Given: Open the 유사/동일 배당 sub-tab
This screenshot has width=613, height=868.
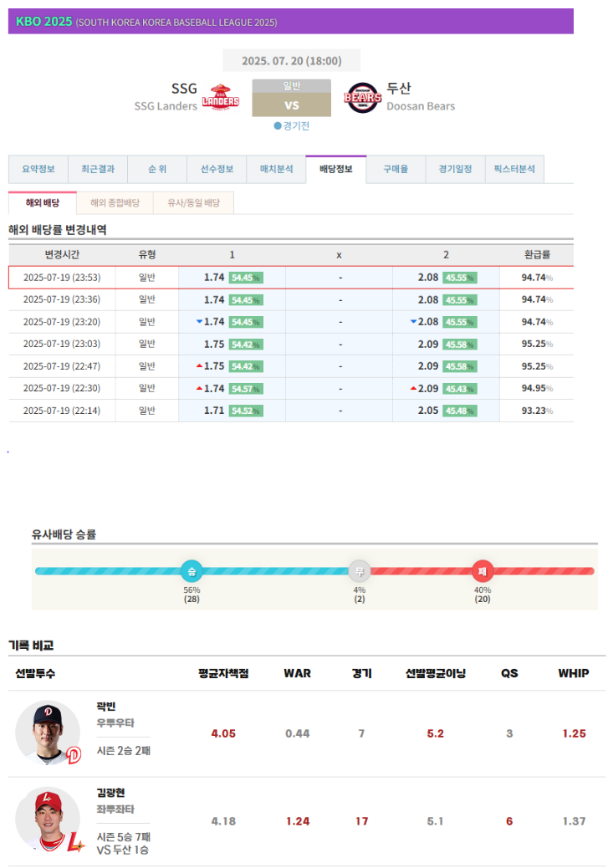Looking at the screenshot, I should 193,203.
